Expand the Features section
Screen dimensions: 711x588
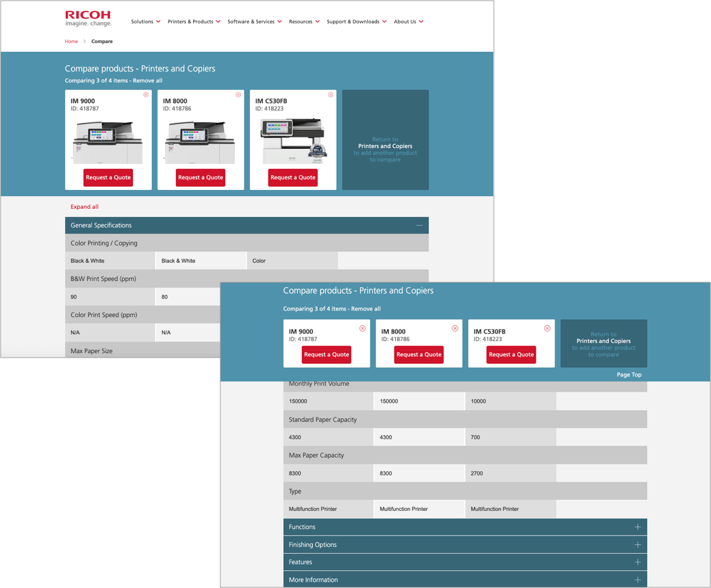(x=465, y=562)
